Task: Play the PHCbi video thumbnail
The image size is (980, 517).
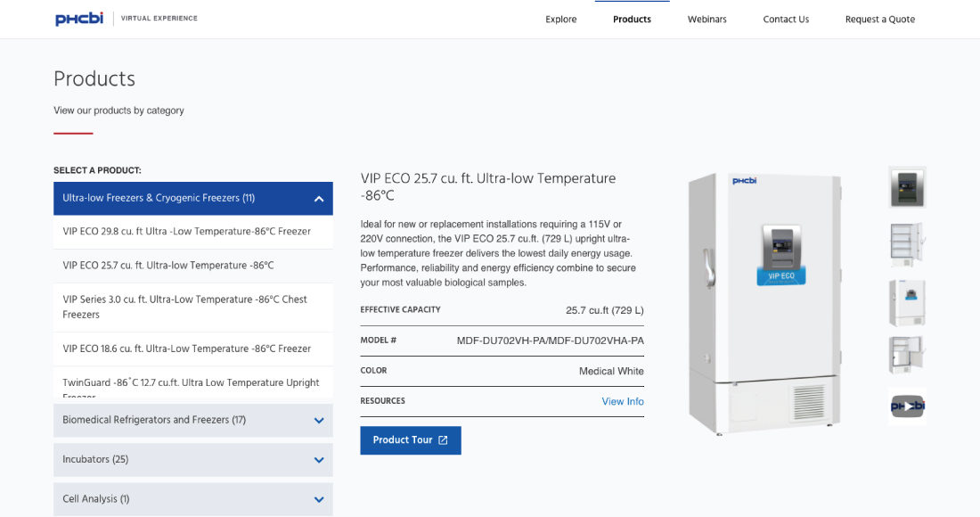Action: pos(907,406)
